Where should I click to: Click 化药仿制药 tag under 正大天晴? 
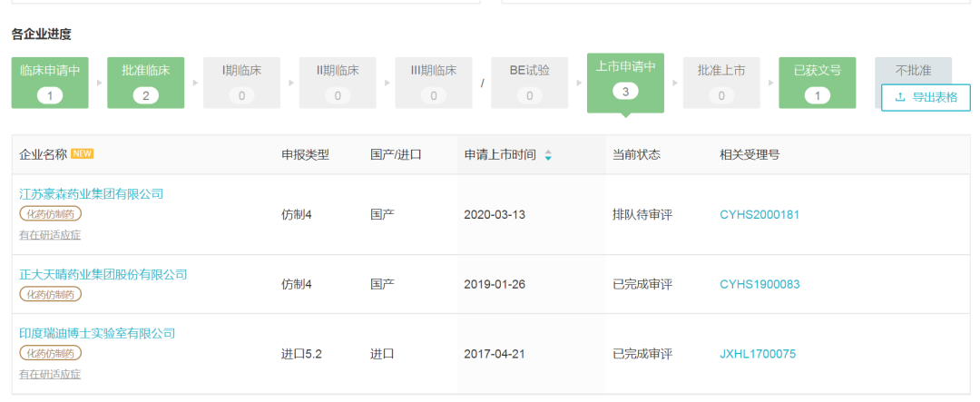[x=51, y=294]
